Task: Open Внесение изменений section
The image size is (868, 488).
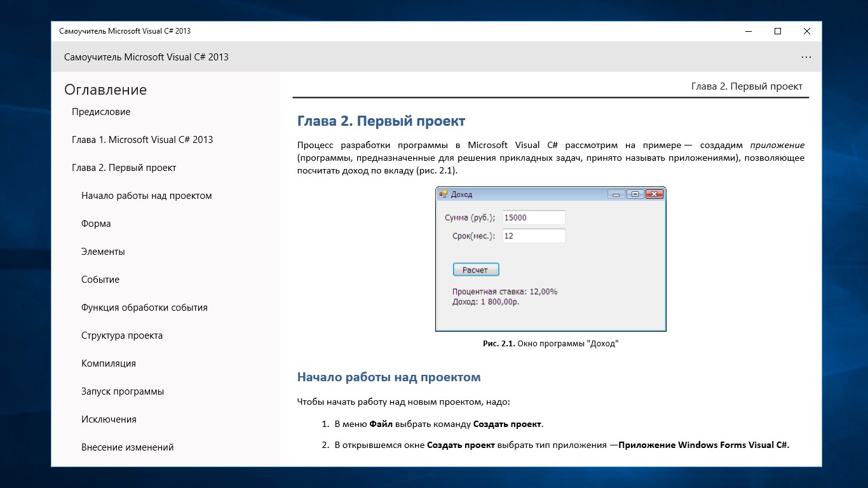Action: pos(128,447)
